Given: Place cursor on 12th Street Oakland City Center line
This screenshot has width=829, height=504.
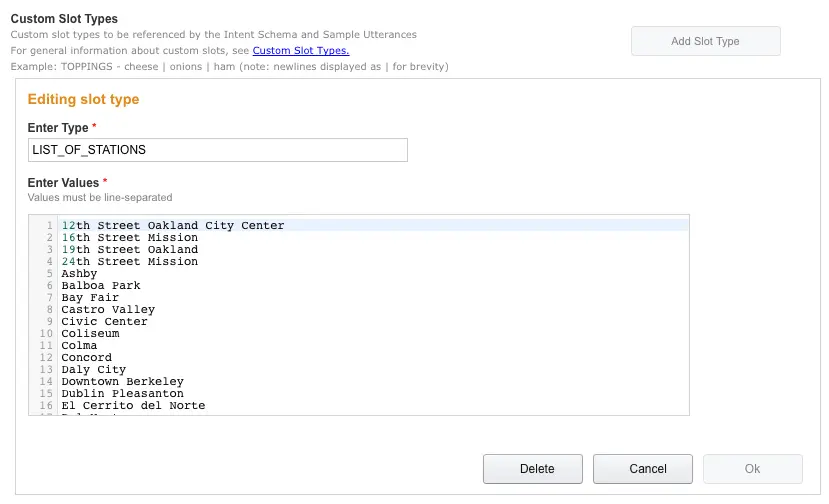Looking at the screenshot, I should (x=173, y=226).
